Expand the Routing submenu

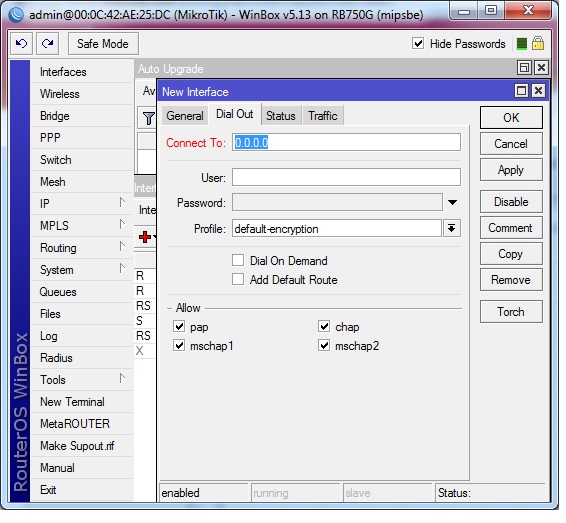click(122, 247)
